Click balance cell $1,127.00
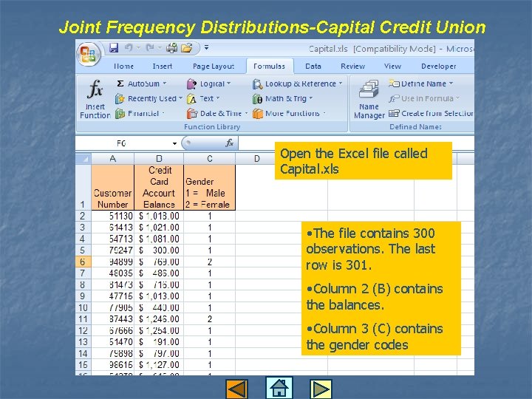The width and height of the screenshot is (532, 399). 159,365
